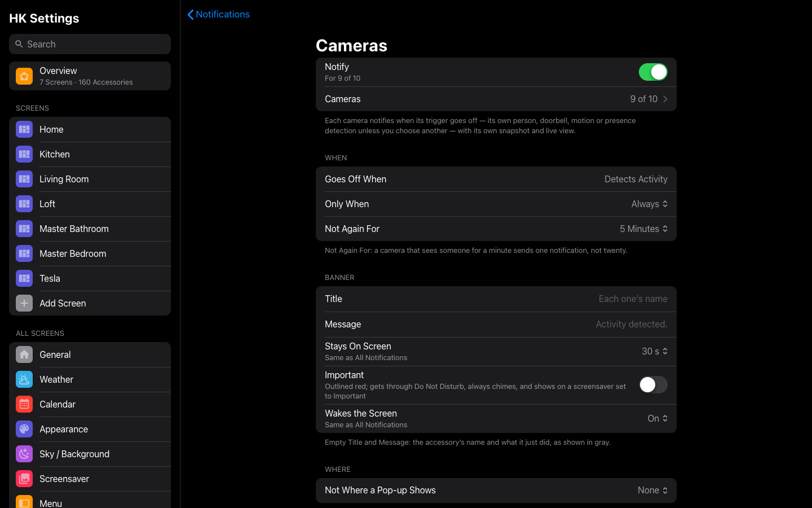The image size is (812, 508).
Task: Select Master Bedroom in the sidebar
Action: 90,253
